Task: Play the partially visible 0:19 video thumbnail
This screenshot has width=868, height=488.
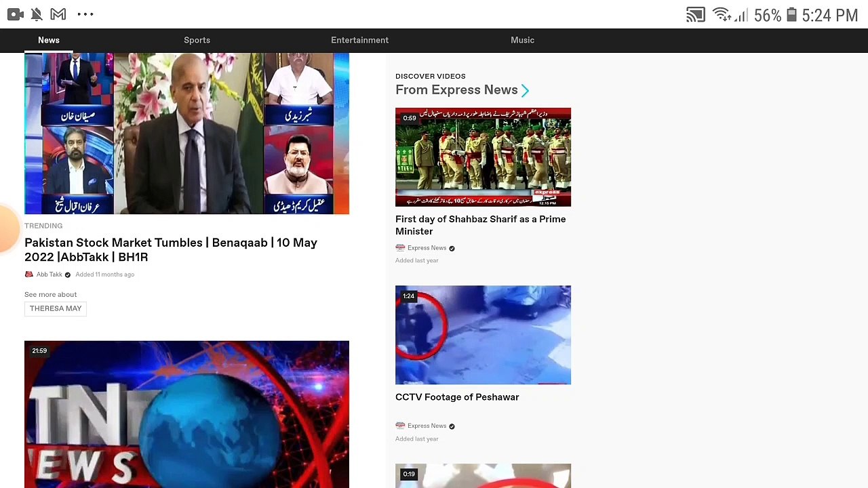Action: (483, 476)
